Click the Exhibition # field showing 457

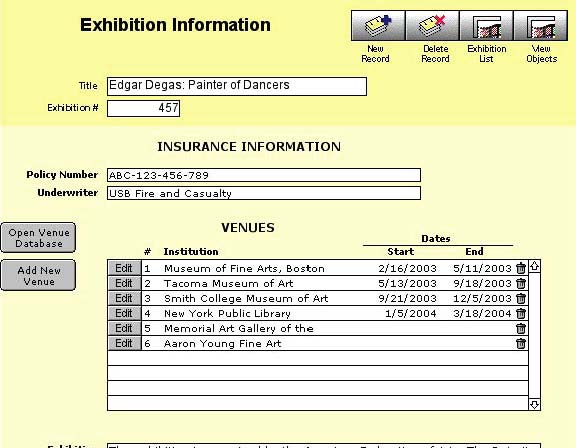[x=143, y=109]
